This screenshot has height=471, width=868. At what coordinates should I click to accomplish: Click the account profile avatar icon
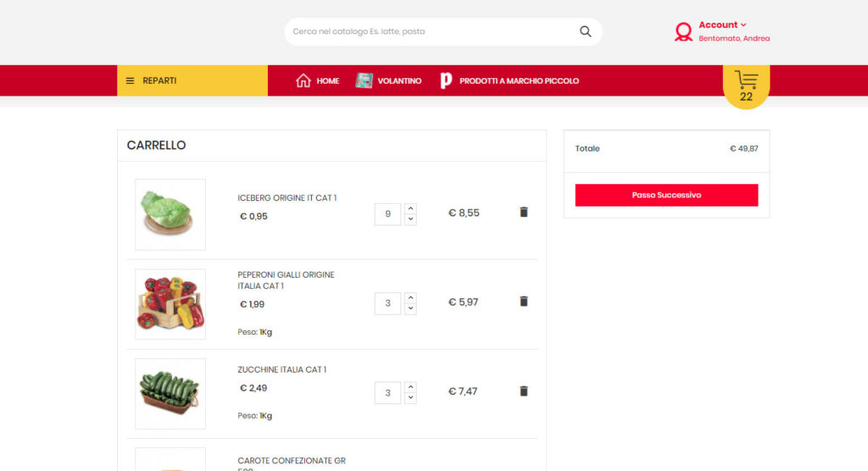coord(683,32)
